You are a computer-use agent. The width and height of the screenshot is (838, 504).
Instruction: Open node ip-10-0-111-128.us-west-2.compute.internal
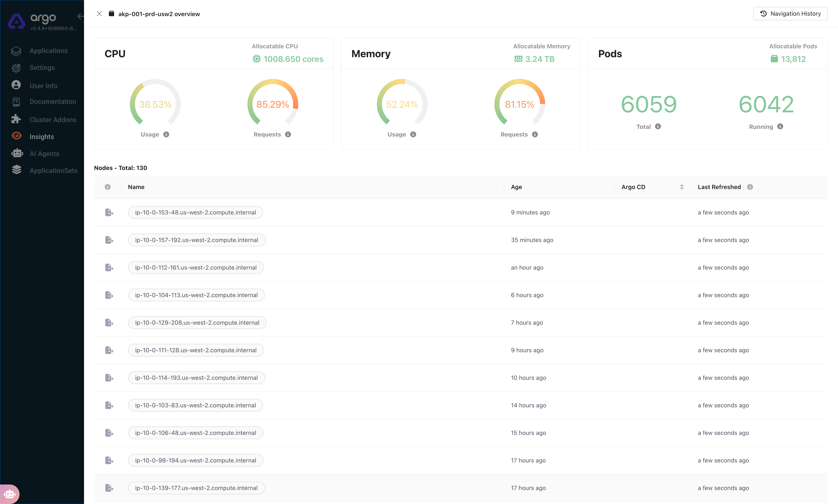pyautogui.click(x=196, y=350)
